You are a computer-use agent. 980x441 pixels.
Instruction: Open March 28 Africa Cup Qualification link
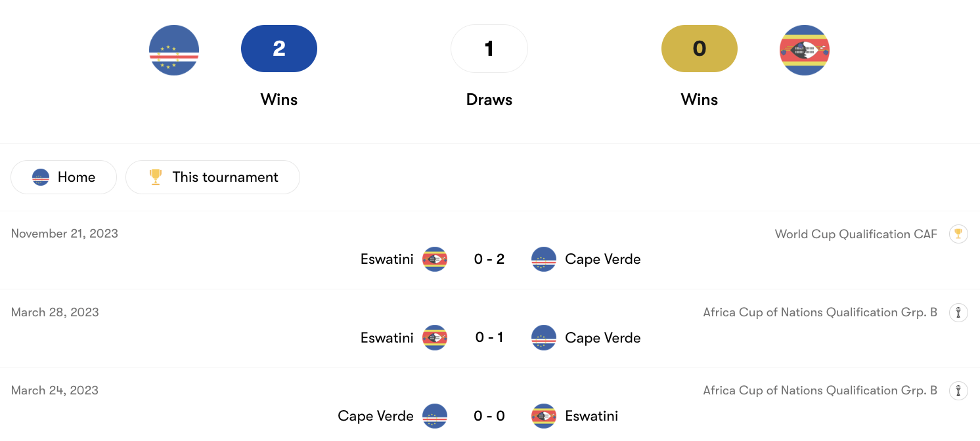coord(820,312)
